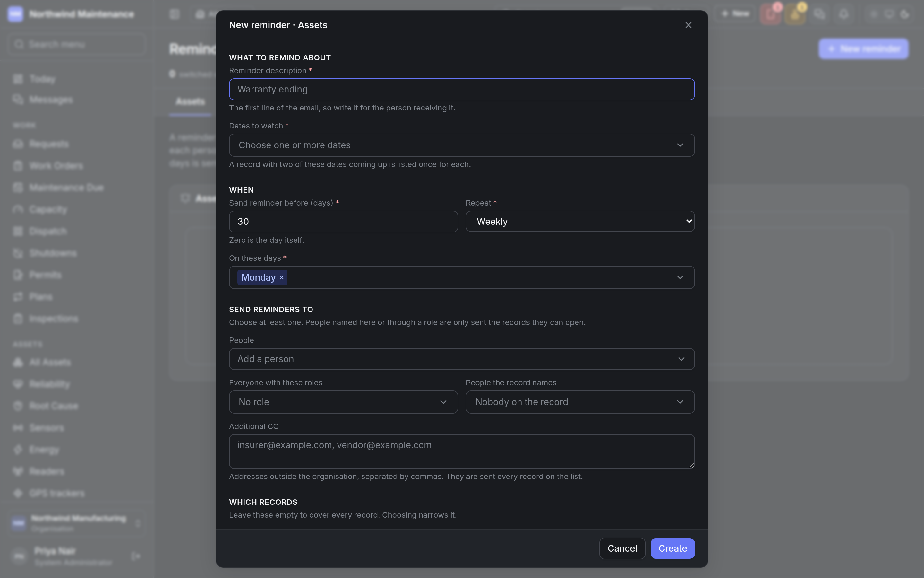
Task: Expand the On these days chevron
Action: [x=680, y=277]
